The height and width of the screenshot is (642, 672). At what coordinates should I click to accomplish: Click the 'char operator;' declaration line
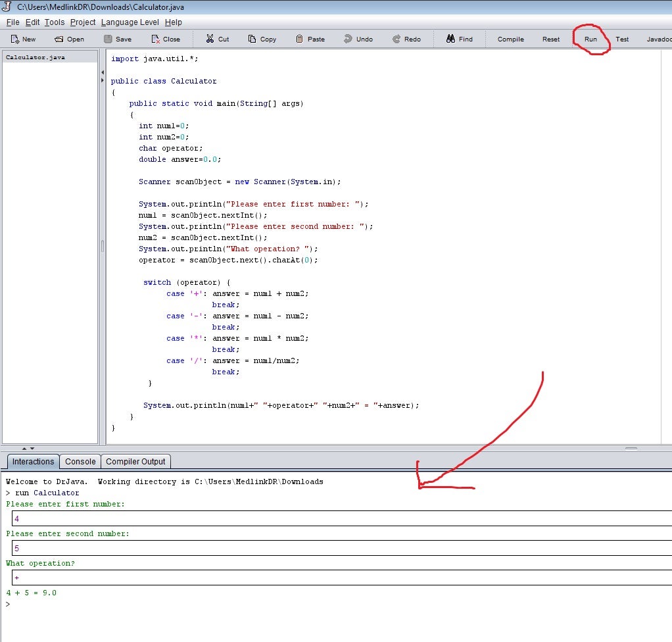tap(170, 148)
